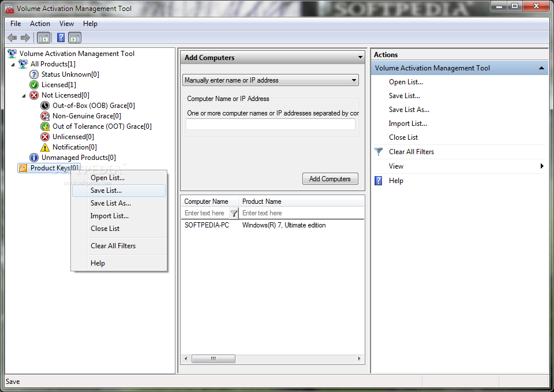Select Unlicensed[0] in the tree

(x=73, y=137)
